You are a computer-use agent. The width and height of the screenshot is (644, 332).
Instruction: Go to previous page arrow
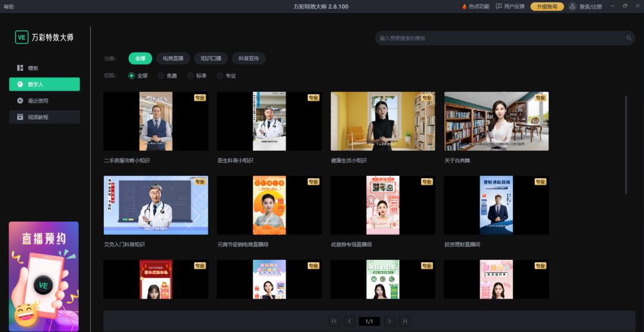tap(349, 321)
